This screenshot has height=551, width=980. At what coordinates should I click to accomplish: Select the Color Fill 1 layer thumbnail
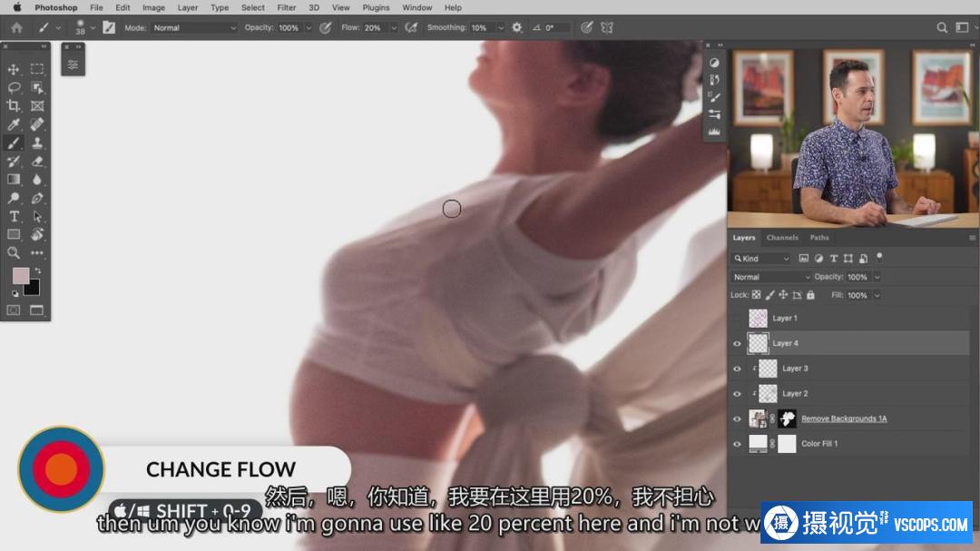[758, 443]
